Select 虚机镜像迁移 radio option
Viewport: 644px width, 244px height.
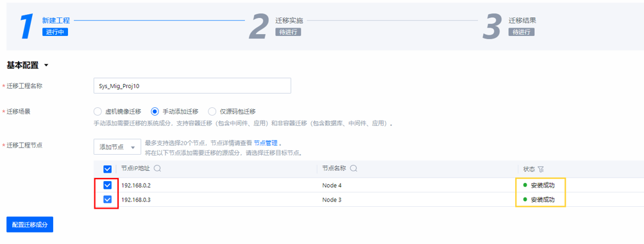pos(97,111)
